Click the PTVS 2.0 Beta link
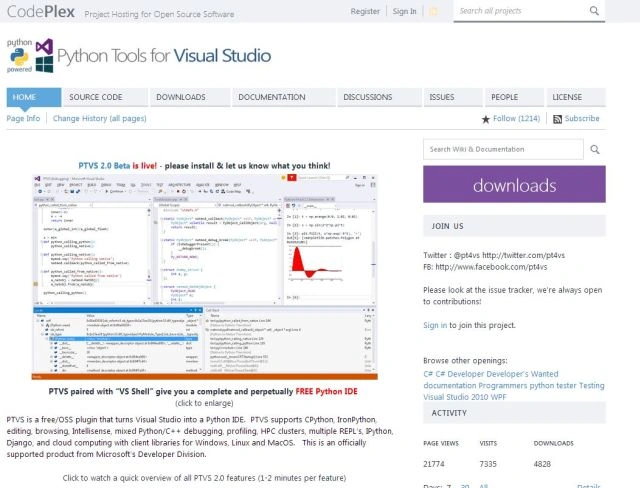Image resolution: width=640 pixels, height=488 pixels. [104, 166]
